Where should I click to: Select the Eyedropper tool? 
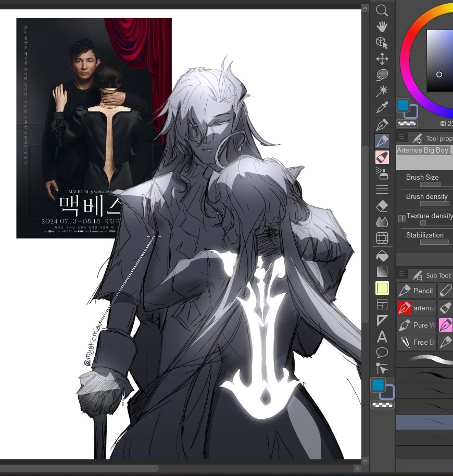click(x=382, y=107)
